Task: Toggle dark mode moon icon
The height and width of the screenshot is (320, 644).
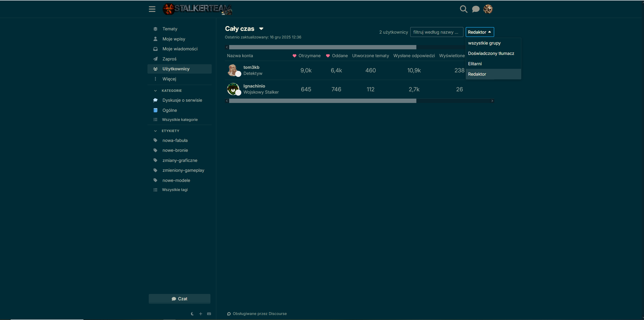Action: (x=192, y=314)
